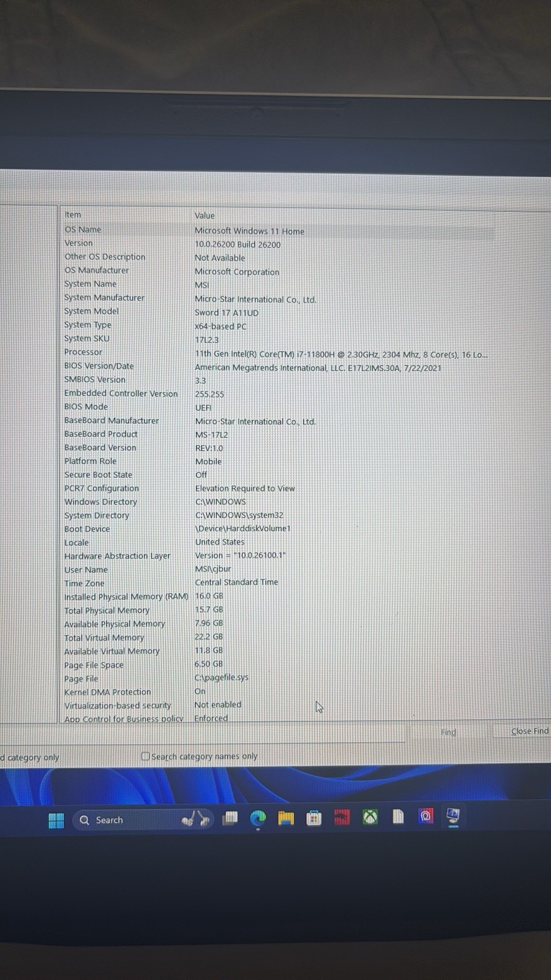Open Task View from the taskbar
This screenshot has width=551, height=980.
click(x=230, y=818)
